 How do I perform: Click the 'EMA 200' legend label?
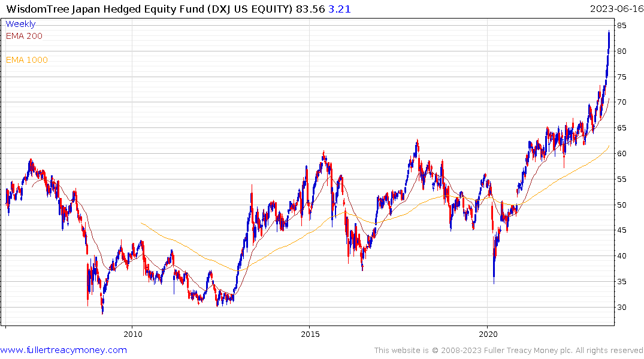(24, 36)
